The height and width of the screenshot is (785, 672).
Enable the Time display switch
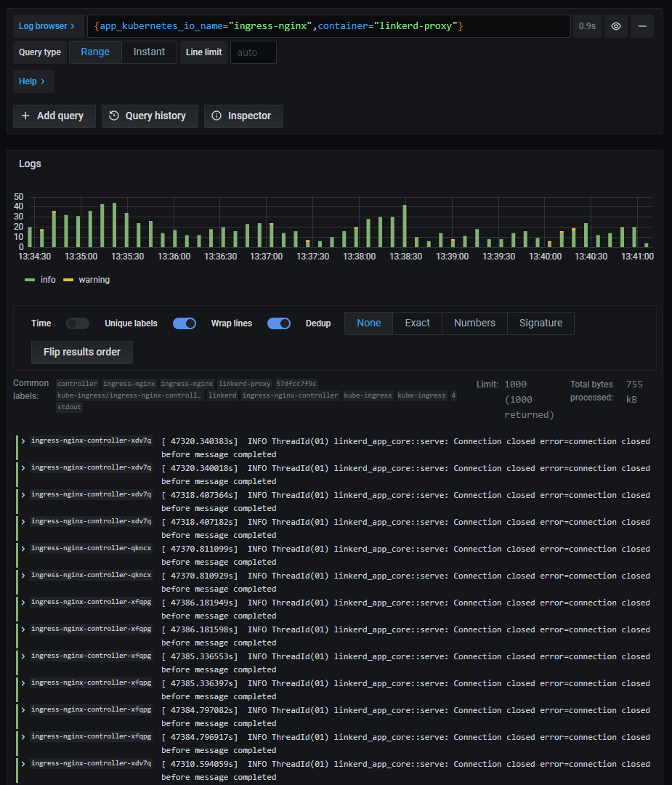coord(78,323)
